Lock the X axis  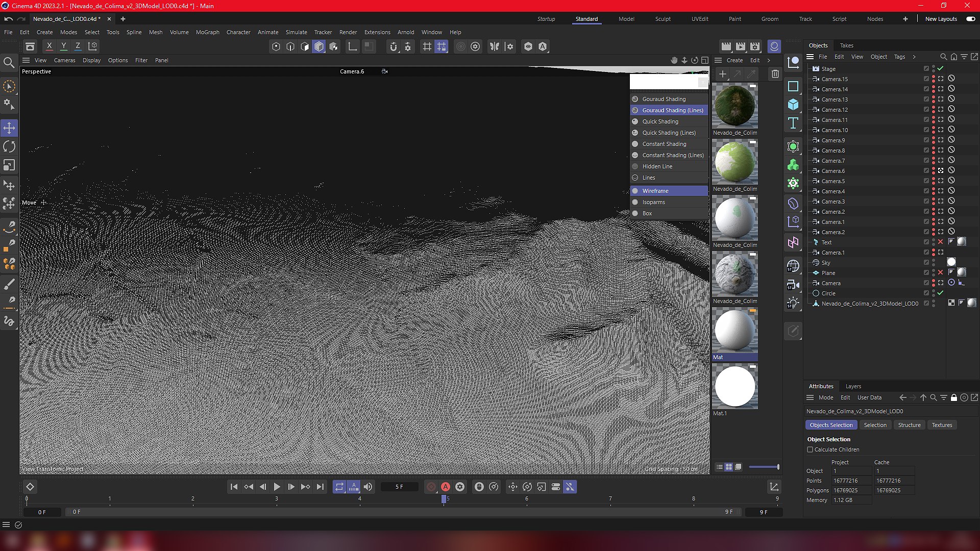[50, 46]
